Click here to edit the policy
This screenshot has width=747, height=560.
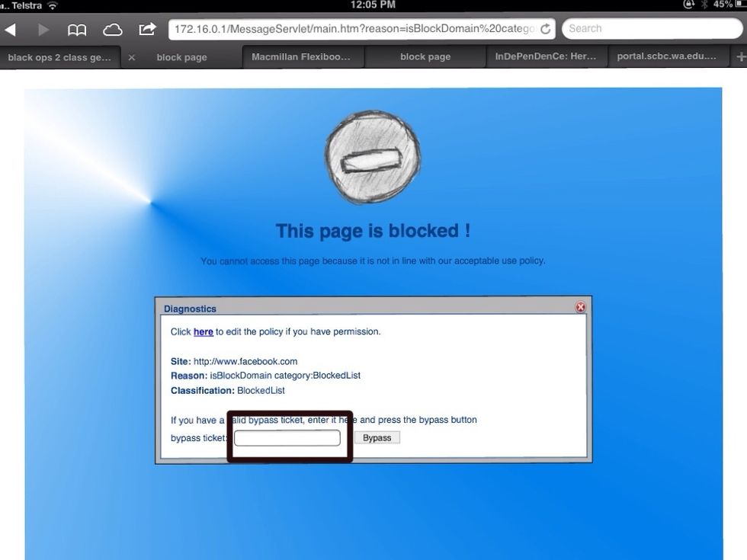203,331
